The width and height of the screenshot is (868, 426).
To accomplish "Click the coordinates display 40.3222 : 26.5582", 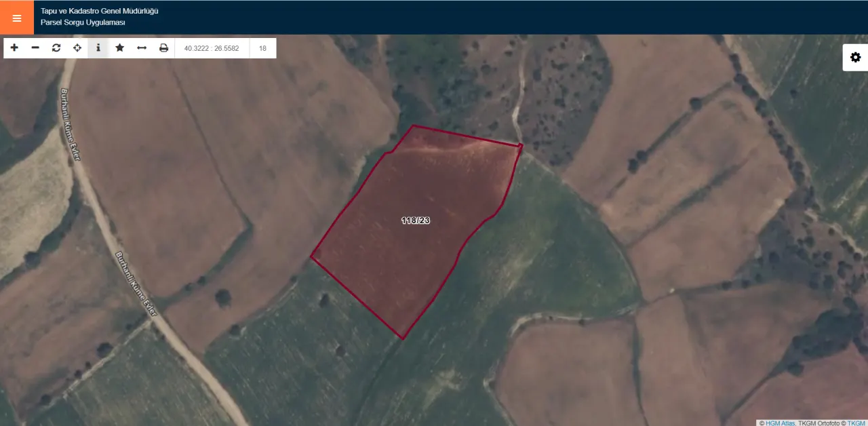I will pyautogui.click(x=212, y=48).
